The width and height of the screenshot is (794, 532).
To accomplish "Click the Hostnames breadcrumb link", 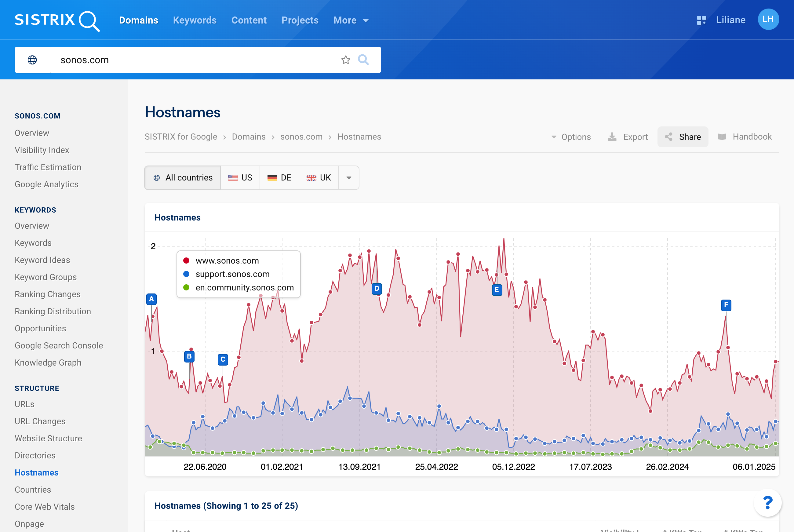I will coord(359,137).
